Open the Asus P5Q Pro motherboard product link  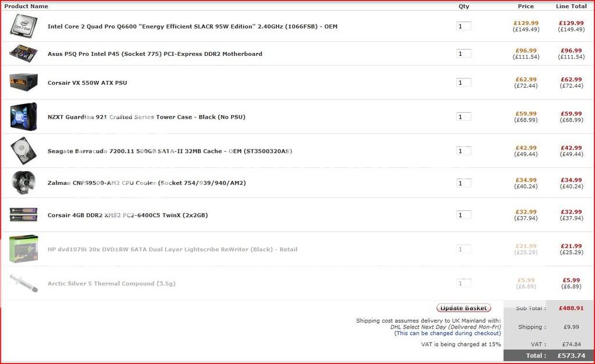[x=155, y=54]
